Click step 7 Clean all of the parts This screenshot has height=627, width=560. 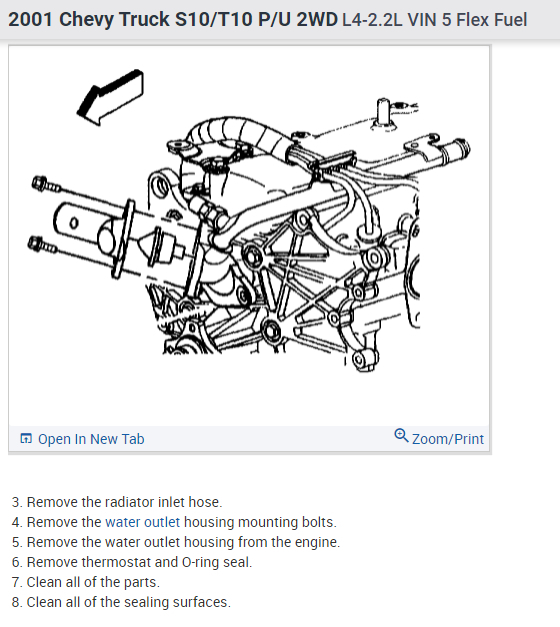[86, 582]
